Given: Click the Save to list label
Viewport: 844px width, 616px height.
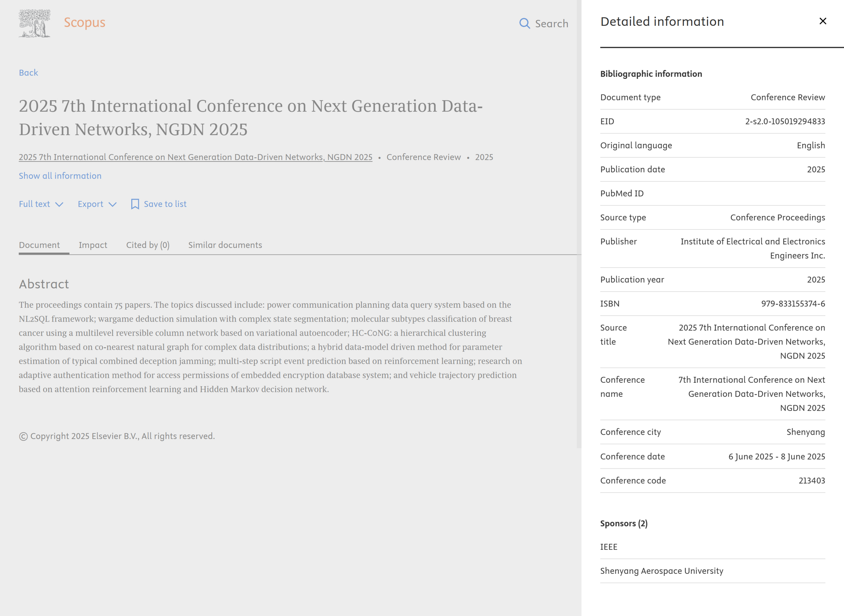Looking at the screenshot, I should (165, 204).
